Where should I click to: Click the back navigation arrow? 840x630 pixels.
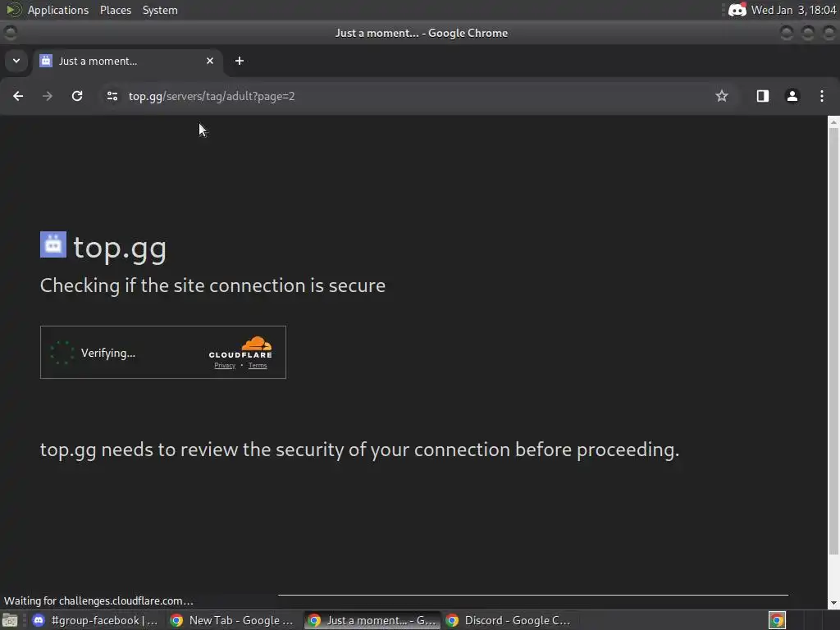tap(18, 96)
